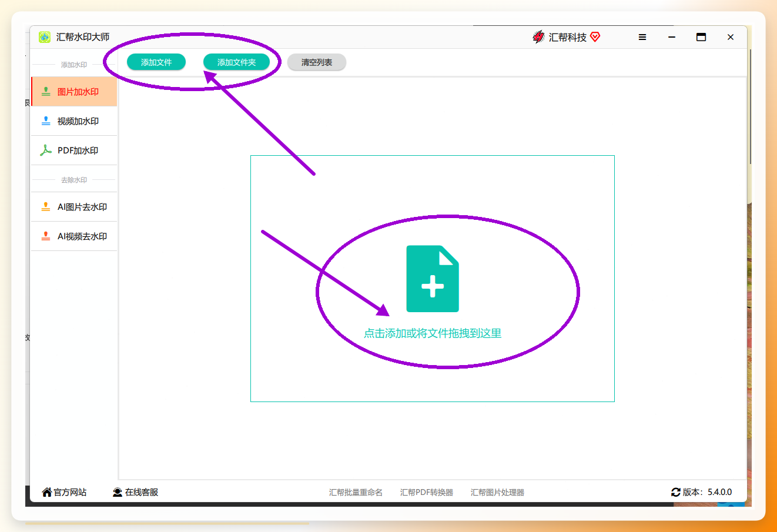Maximize the 汇帮水印大师 window
This screenshot has height=532, width=777.
701,37
